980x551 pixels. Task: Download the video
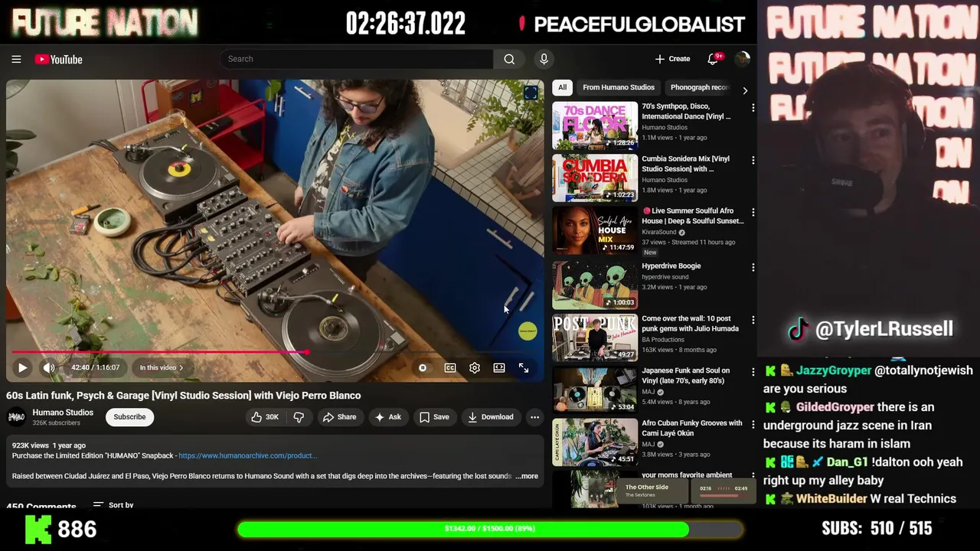click(490, 417)
